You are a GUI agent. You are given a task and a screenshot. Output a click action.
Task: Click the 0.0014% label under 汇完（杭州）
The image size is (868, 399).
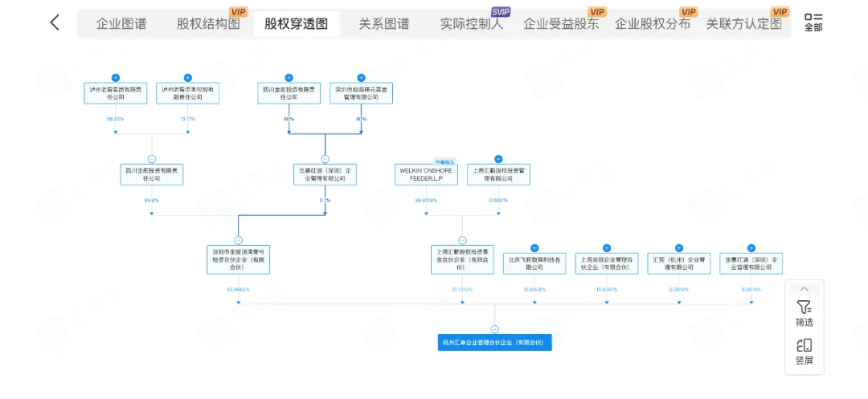678,289
